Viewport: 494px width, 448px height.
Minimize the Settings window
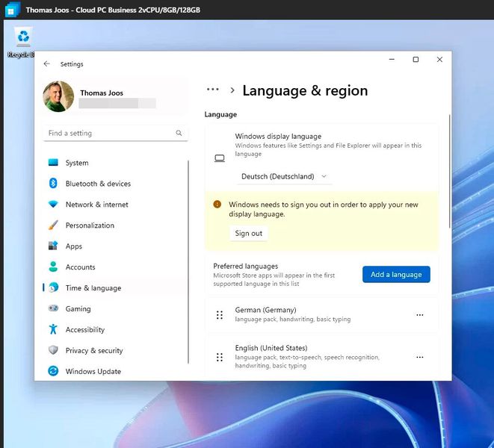[392, 60]
